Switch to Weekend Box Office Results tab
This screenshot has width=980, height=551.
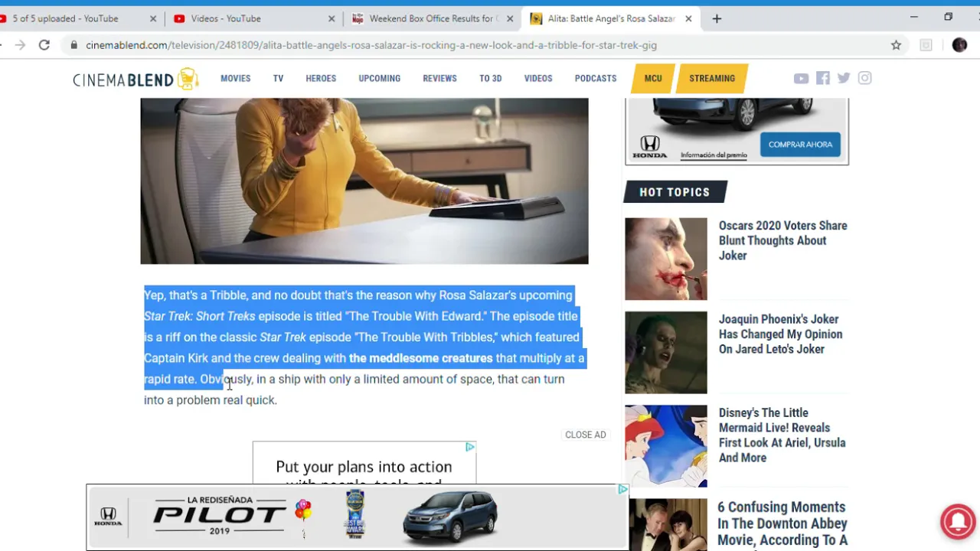point(431,18)
